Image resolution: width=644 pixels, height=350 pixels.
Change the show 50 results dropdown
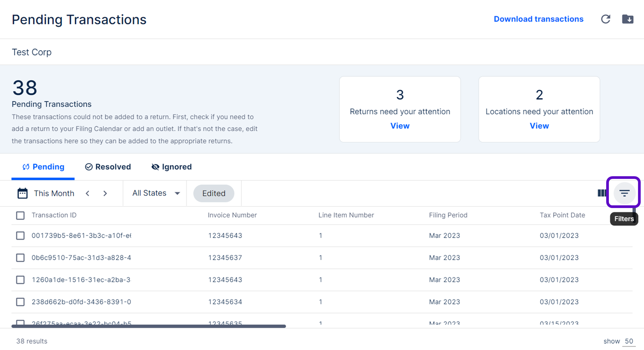pos(629,341)
